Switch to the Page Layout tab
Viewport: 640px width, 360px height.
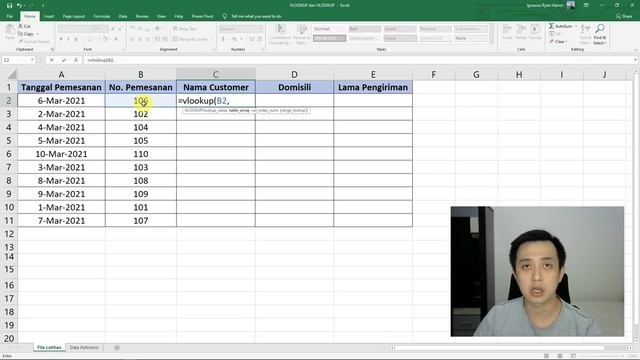point(73,16)
